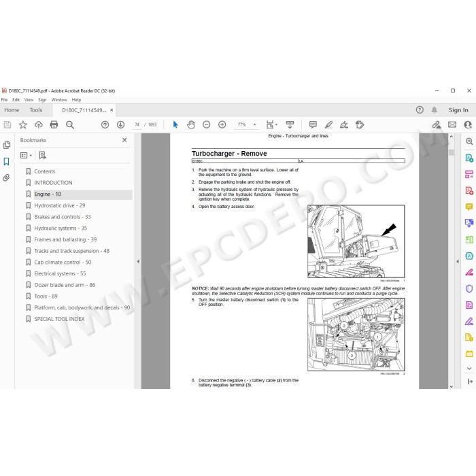Click the Save file icon
This screenshot has height=476, width=476.
tap(7, 124)
